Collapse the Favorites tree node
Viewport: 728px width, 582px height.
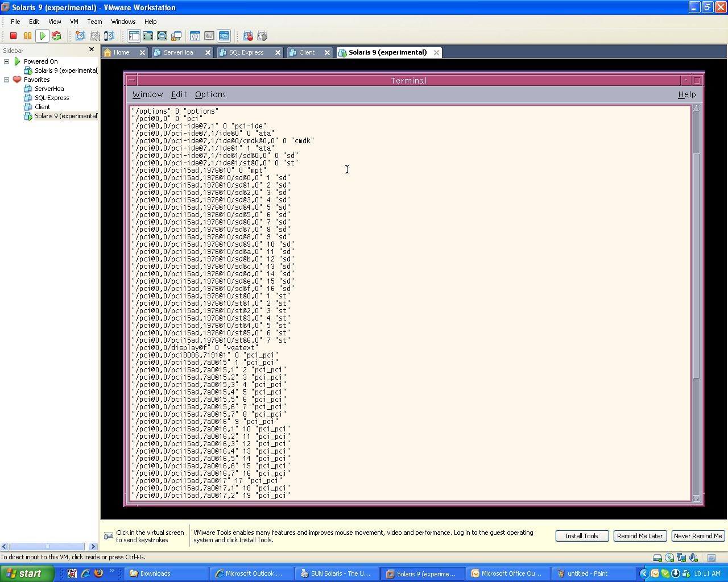click(7, 80)
